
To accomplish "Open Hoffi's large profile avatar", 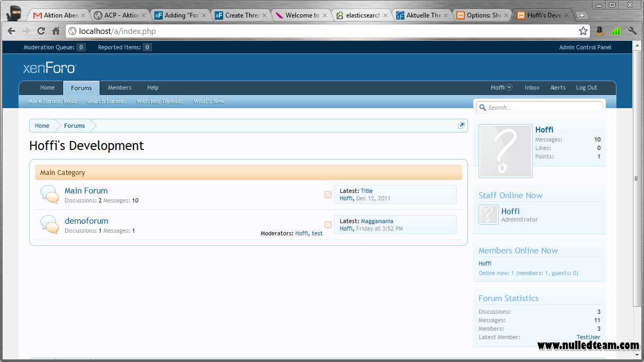I will click(506, 151).
